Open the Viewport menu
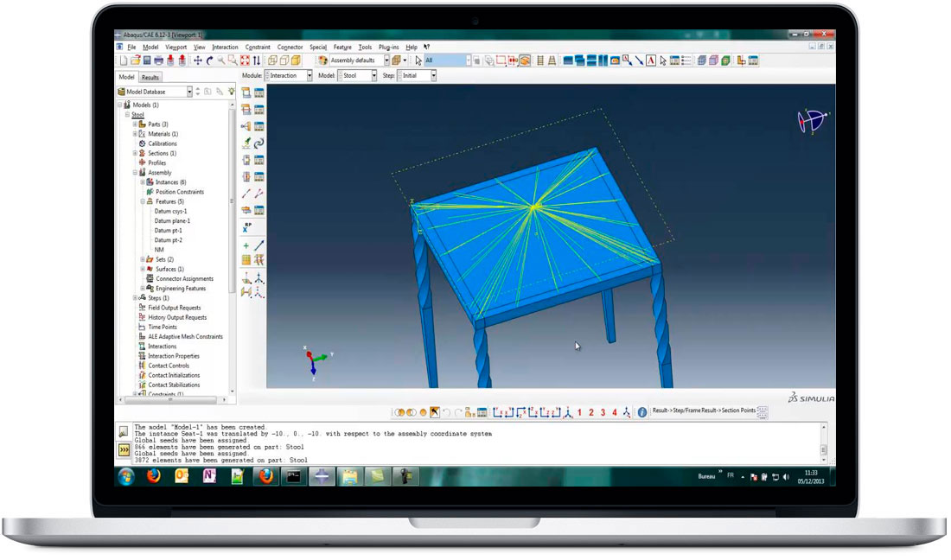 tap(176, 47)
